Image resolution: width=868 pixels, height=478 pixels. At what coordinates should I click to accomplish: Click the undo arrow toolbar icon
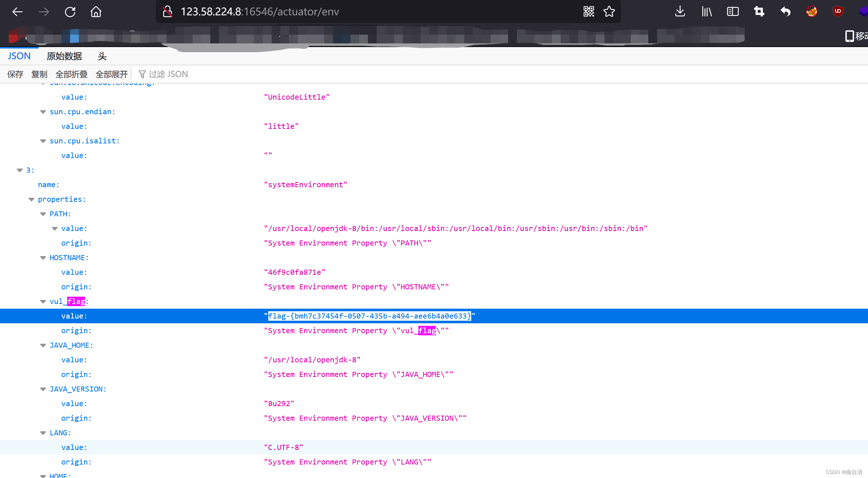(785, 12)
